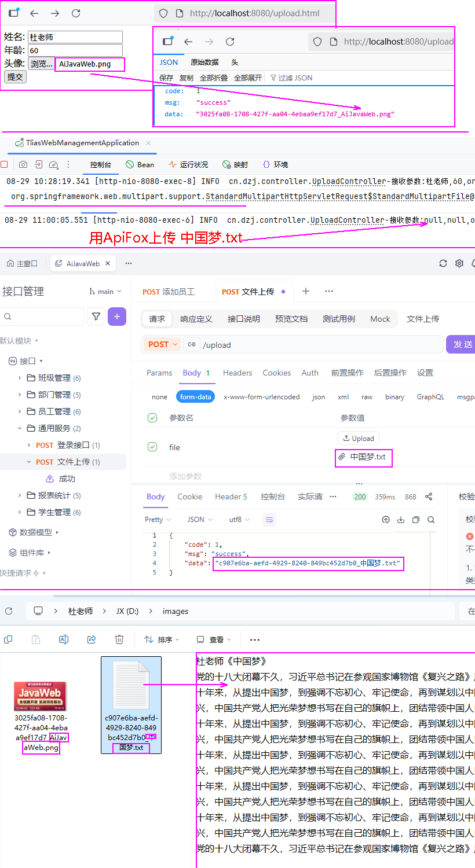Image resolution: width=475 pixels, height=868 pixels.
Task: Open the 排序 sort dropdown
Action: (162, 639)
